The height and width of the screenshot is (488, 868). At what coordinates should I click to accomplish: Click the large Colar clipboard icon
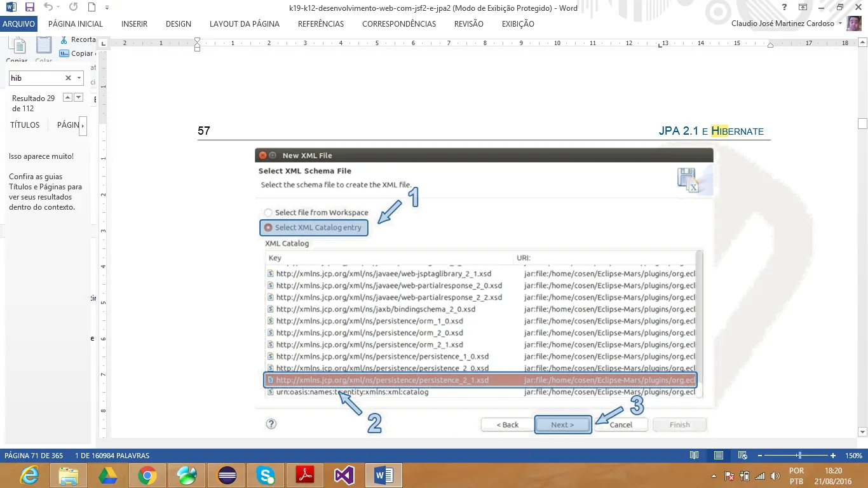click(44, 46)
